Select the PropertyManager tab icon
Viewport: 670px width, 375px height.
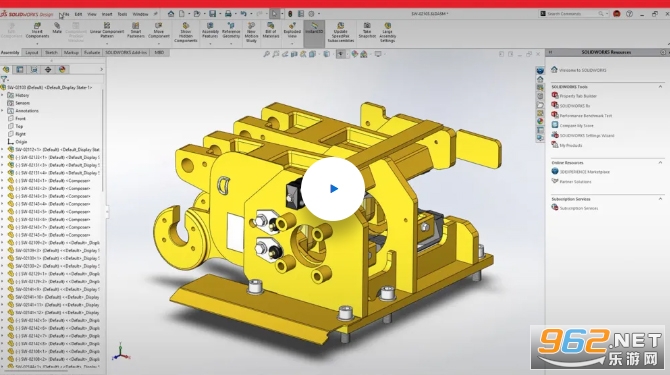tap(20, 70)
